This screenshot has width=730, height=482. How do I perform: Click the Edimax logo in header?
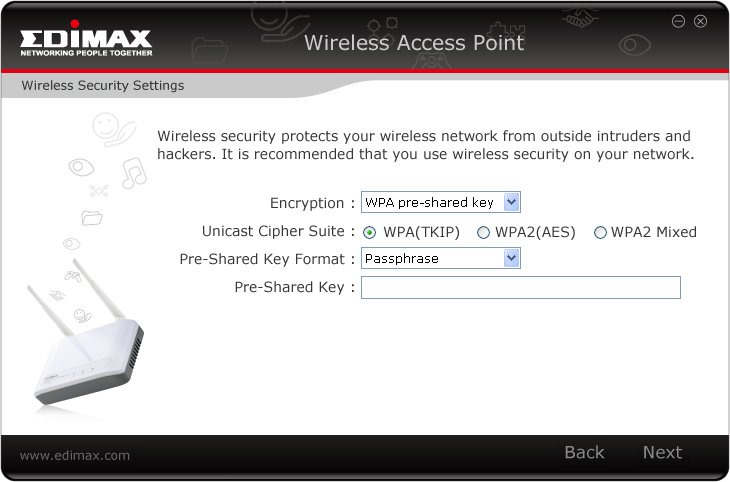pos(86,38)
